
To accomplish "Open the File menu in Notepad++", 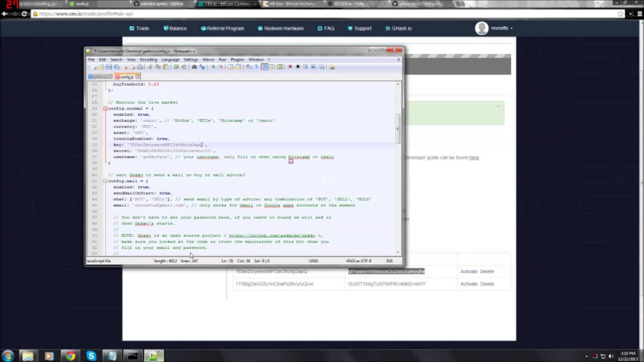I will coord(92,59).
